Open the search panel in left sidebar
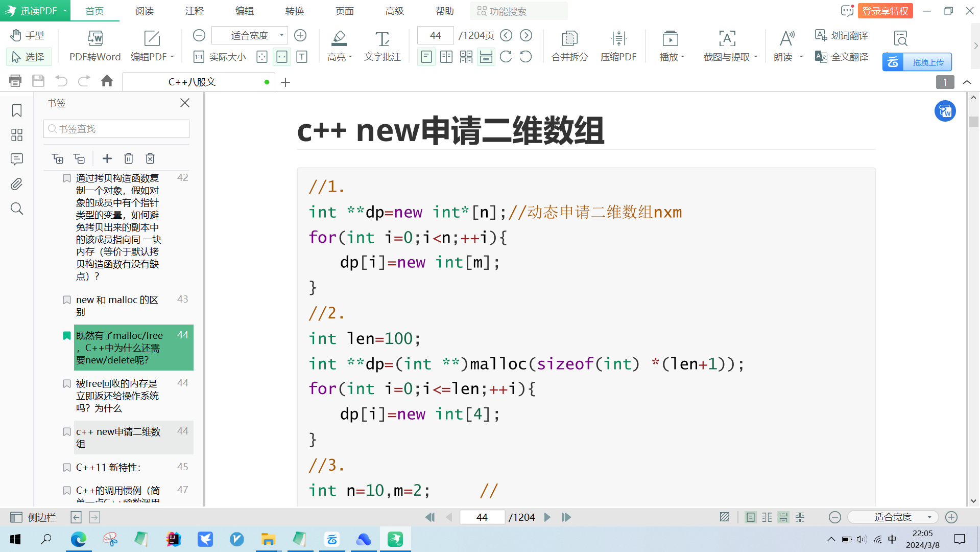 (x=17, y=209)
